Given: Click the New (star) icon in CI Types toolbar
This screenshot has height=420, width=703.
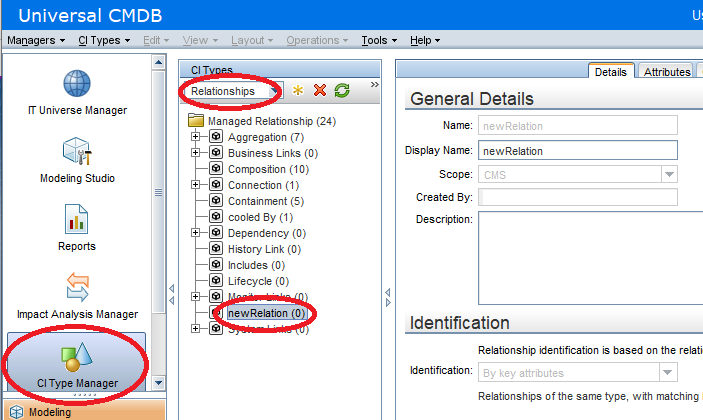Looking at the screenshot, I should (298, 90).
